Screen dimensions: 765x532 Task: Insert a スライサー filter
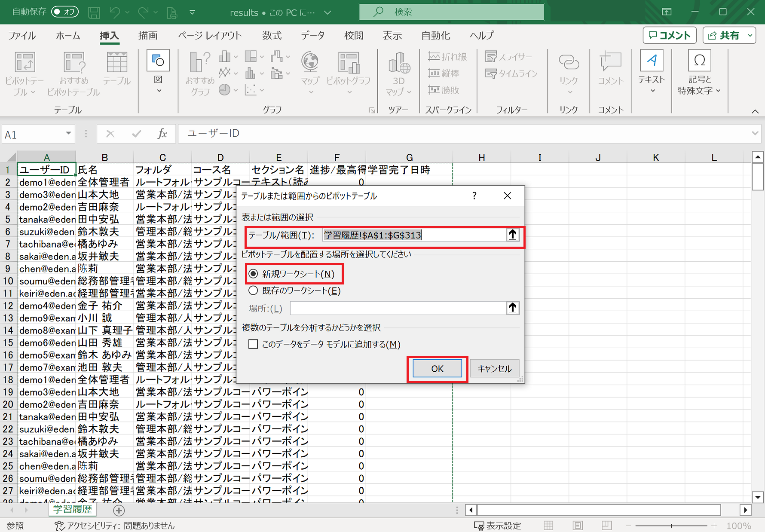point(508,57)
